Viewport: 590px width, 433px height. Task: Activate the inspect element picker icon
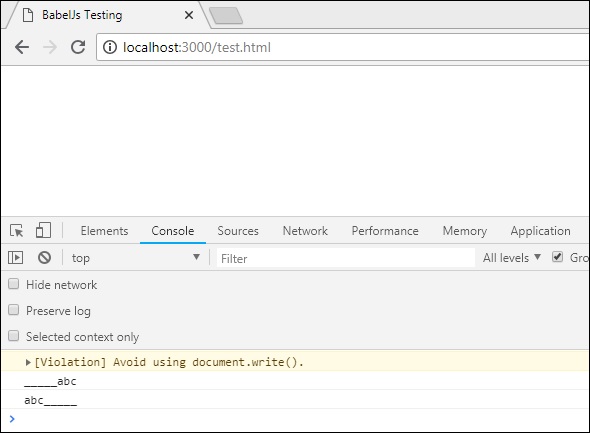pos(17,230)
